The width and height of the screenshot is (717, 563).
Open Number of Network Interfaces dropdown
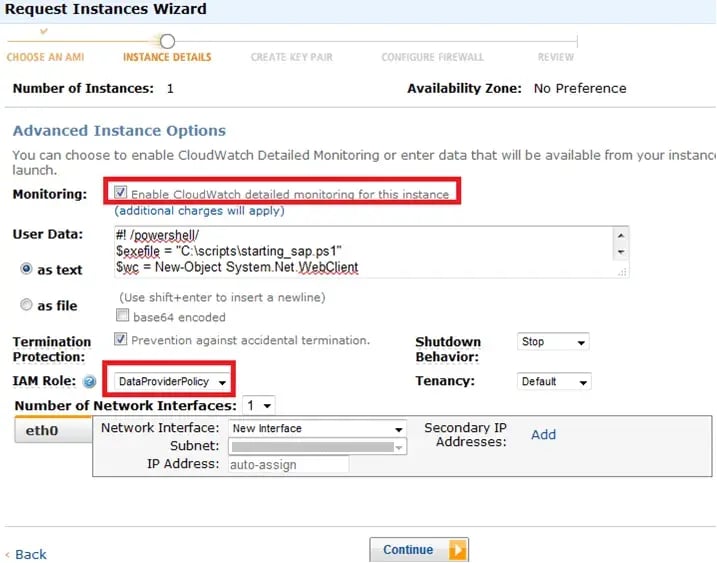pos(259,405)
